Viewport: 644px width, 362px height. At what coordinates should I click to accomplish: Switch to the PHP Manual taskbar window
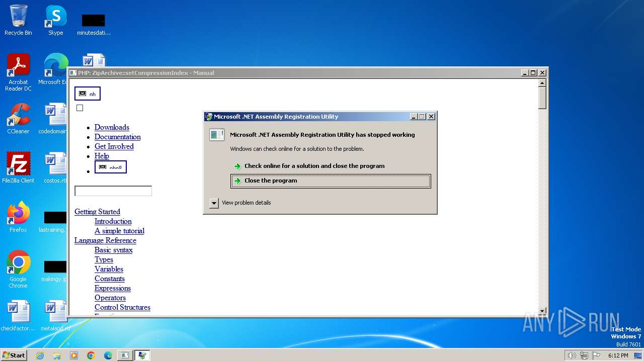tap(124, 355)
